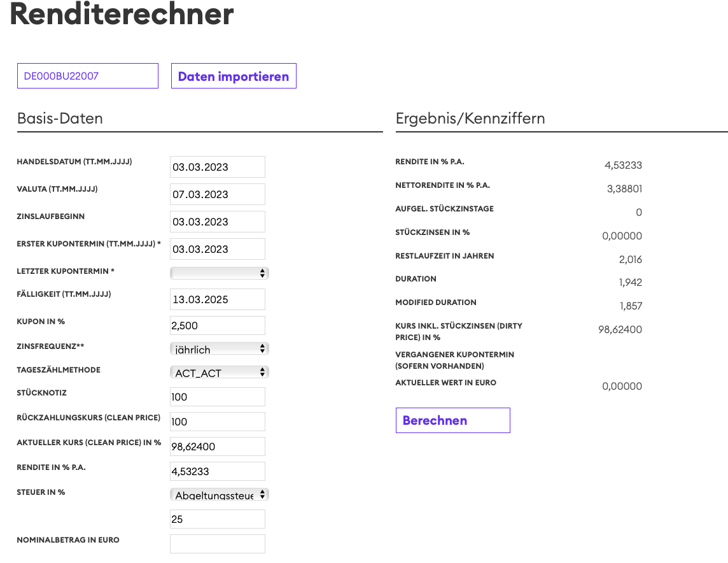
Task: Edit the Fälligkeit date field
Action: pyautogui.click(x=217, y=299)
